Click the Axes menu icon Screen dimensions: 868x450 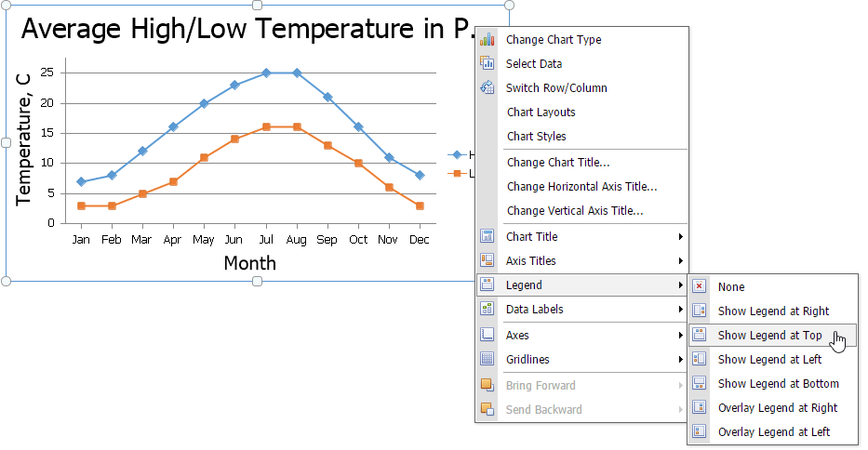(x=487, y=335)
